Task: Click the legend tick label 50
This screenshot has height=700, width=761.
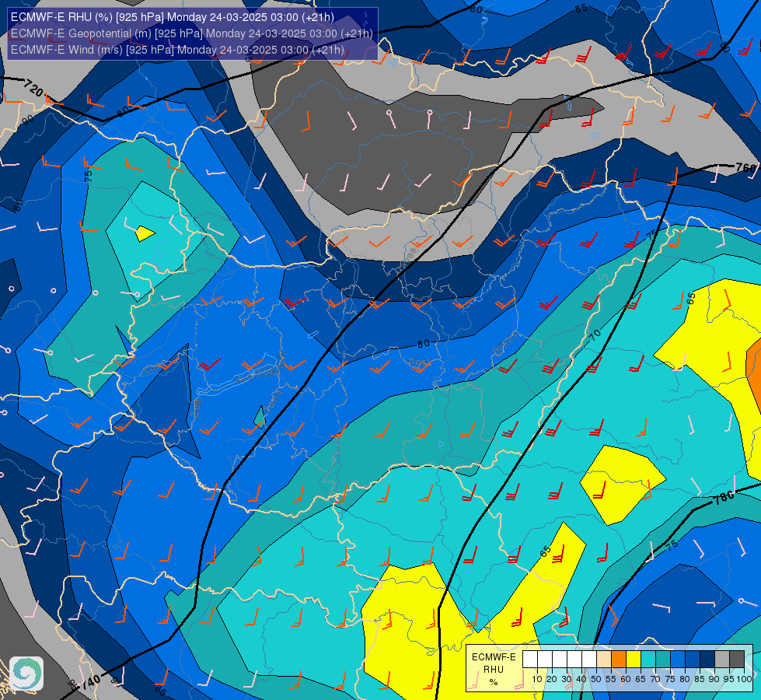Action: 596,679
